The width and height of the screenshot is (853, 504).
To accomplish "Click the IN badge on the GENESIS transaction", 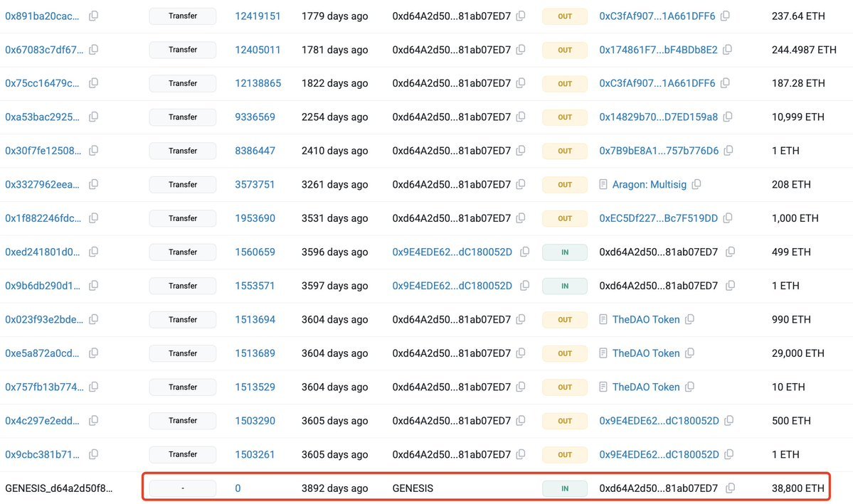I will click(564, 488).
